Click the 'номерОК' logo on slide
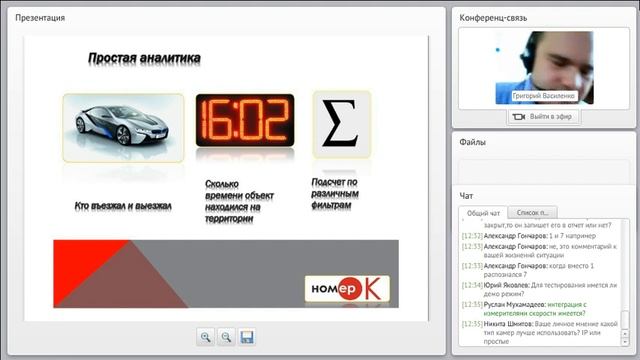Image resolution: width=640 pixels, height=360 pixels. click(x=347, y=289)
